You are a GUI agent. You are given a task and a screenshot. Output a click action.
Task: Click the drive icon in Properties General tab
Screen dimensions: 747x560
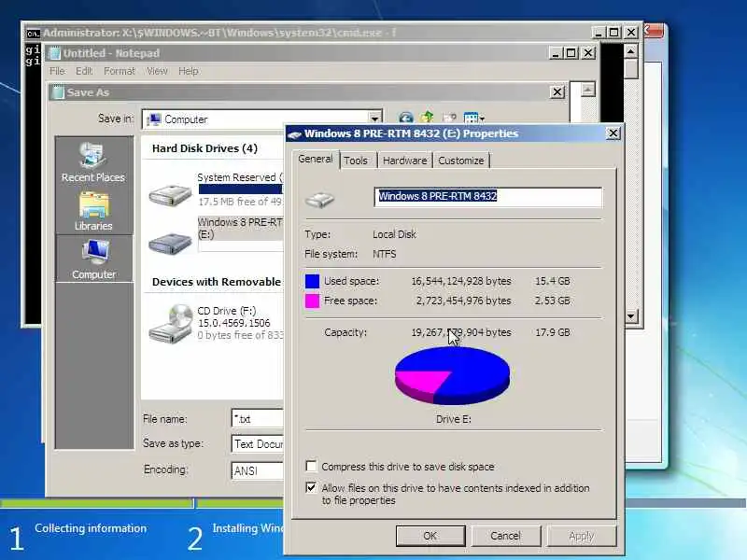point(319,199)
